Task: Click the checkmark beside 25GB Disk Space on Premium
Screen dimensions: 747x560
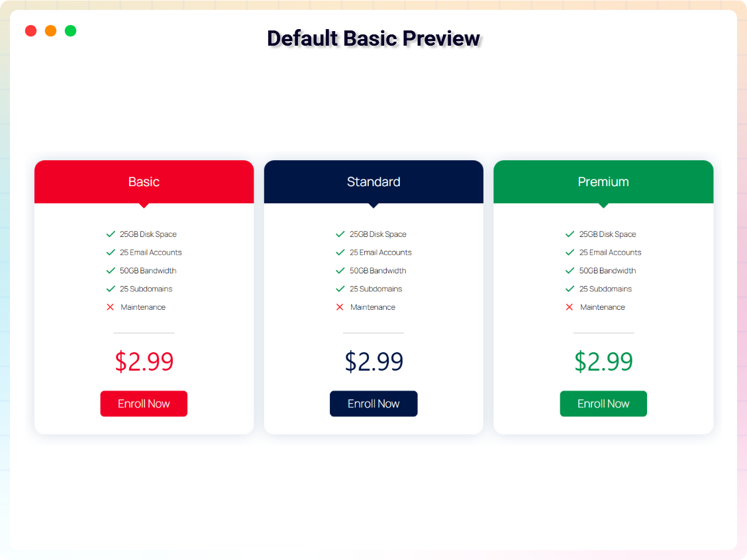Action: point(570,234)
